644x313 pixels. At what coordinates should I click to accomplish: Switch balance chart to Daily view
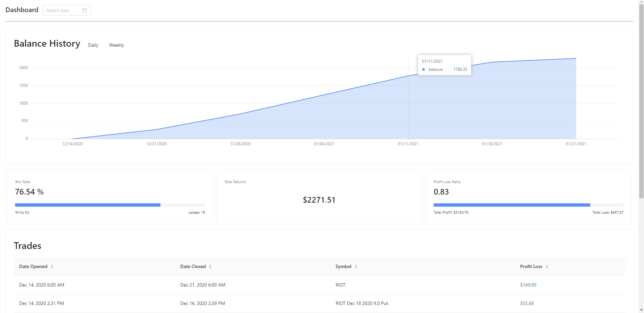[x=93, y=45]
